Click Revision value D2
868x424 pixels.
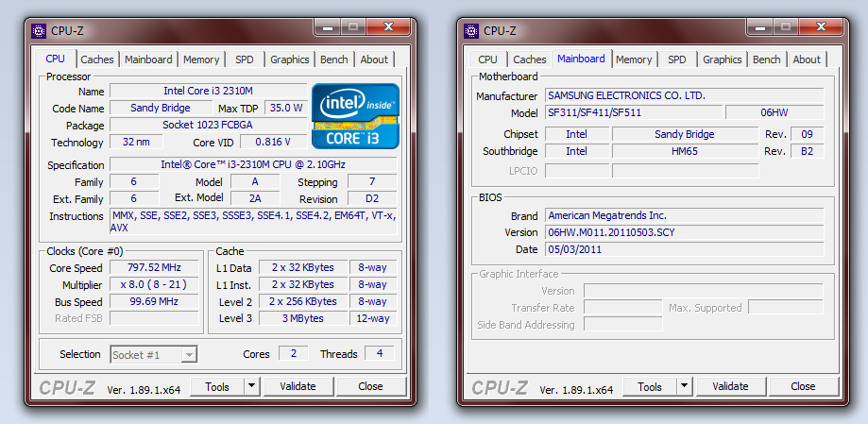(372, 198)
